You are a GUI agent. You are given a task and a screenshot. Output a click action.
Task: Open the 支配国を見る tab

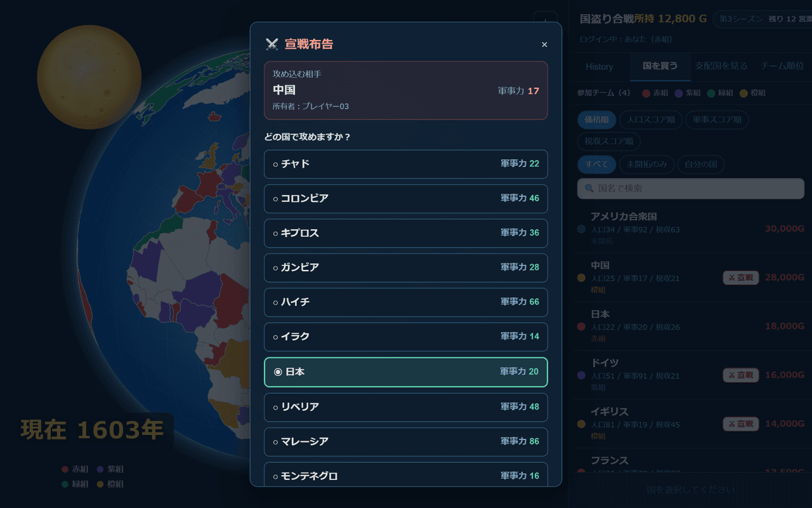[721, 66]
